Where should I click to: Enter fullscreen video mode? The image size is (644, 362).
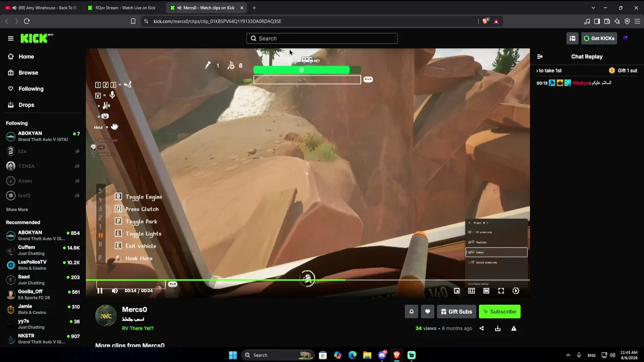pos(501,291)
